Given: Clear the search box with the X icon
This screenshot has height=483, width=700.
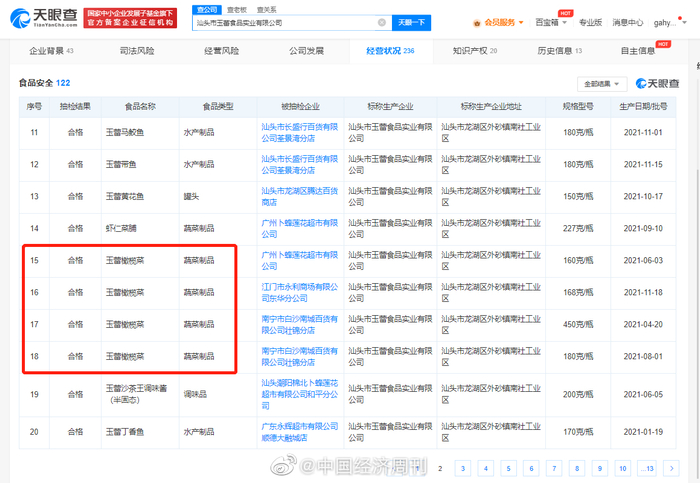Looking at the screenshot, I should coord(382,22).
